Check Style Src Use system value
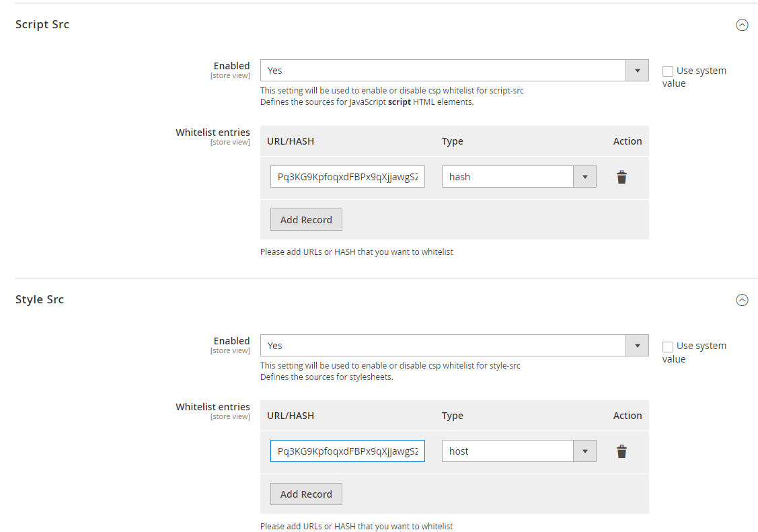The width and height of the screenshot is (758, 532). click(x=668, y=346)
